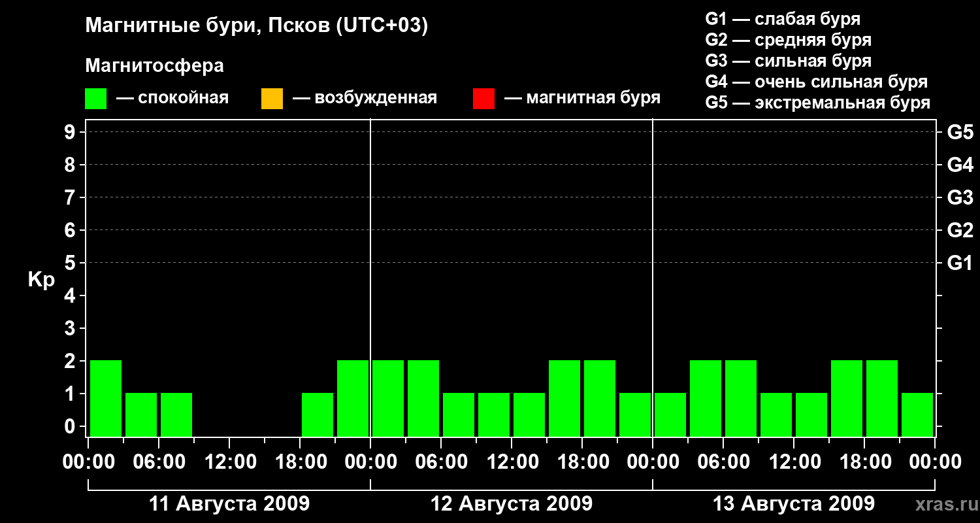This screenshot has width=980, height=523.
Task: Click the 12 August 03:00–06:00 bar
Action: tap(423, 398)
